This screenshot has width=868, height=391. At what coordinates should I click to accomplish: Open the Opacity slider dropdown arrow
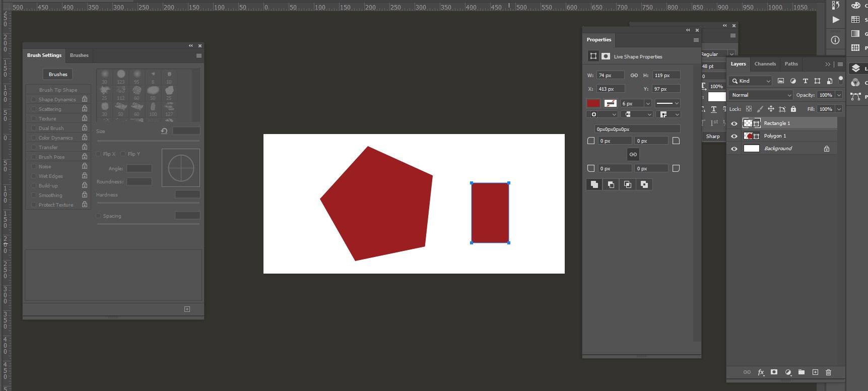pos(839,95)
